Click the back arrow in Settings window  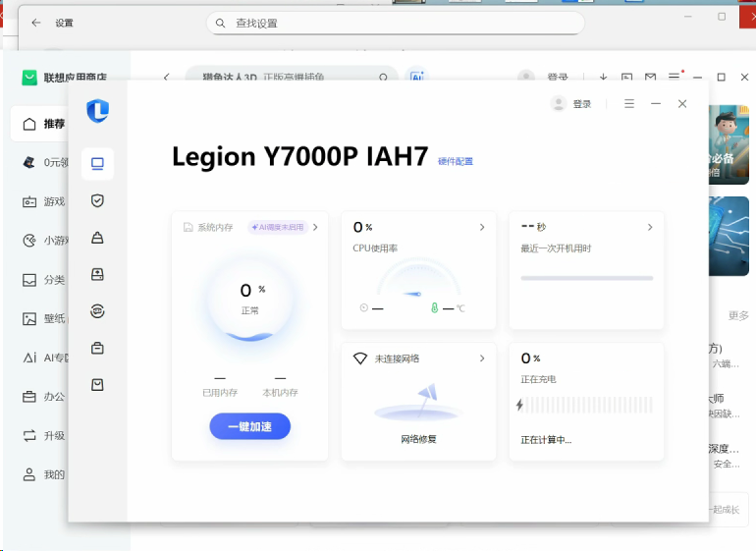click(36, 23)
